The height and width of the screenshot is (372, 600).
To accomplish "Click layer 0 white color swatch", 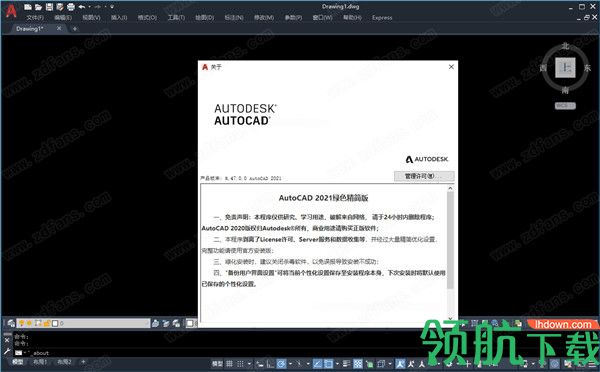I will (55, 323).
